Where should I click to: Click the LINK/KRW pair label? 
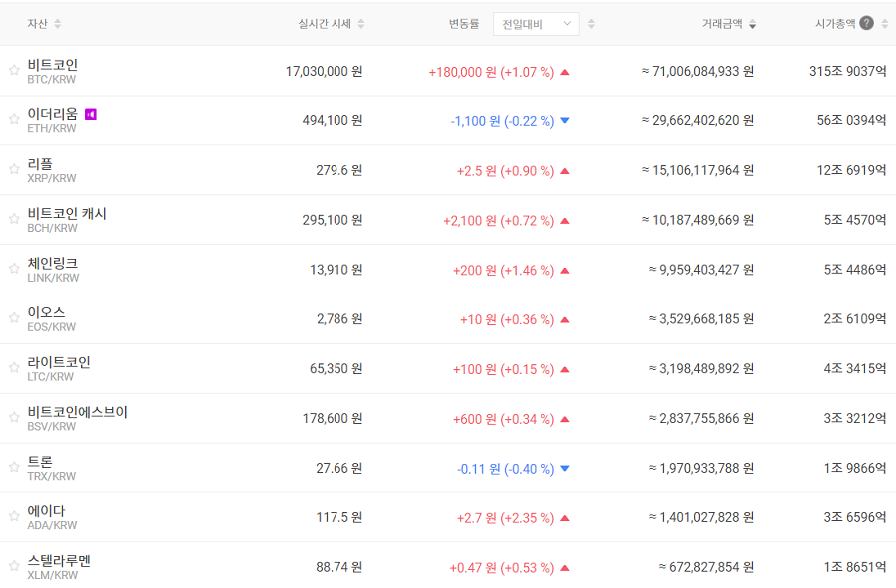click(53, 278)
